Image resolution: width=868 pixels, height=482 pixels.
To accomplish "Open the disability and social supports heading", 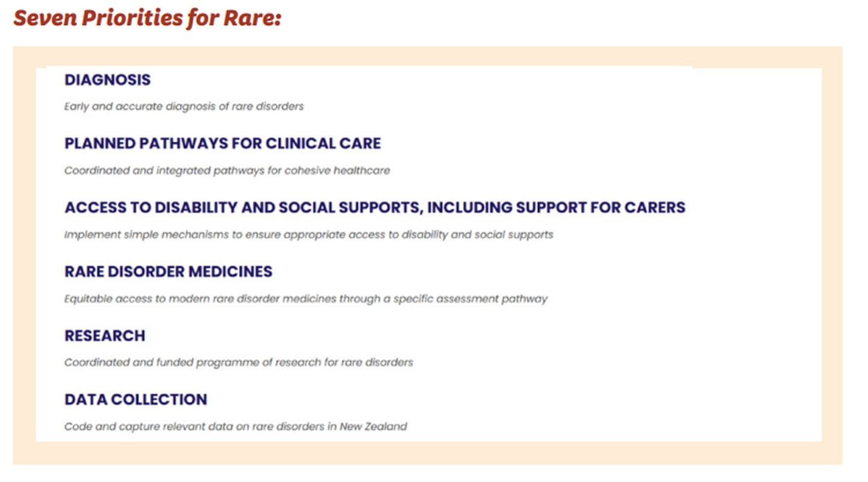I will [374, 208].
